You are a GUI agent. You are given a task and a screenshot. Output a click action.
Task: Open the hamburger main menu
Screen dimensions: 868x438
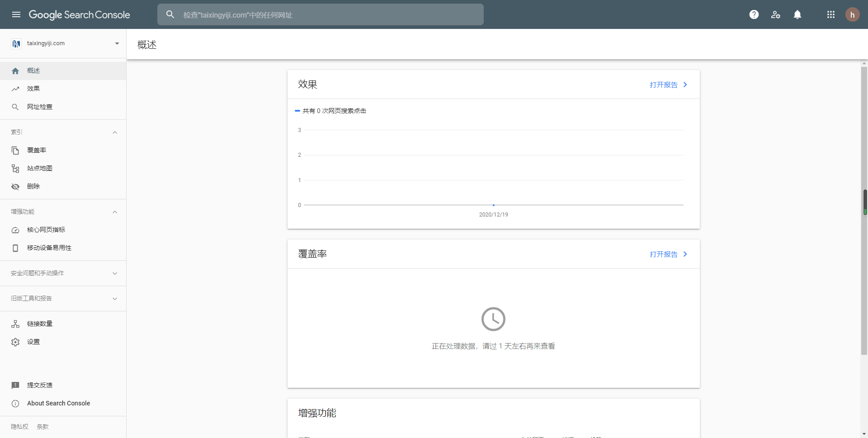(16, 14)
